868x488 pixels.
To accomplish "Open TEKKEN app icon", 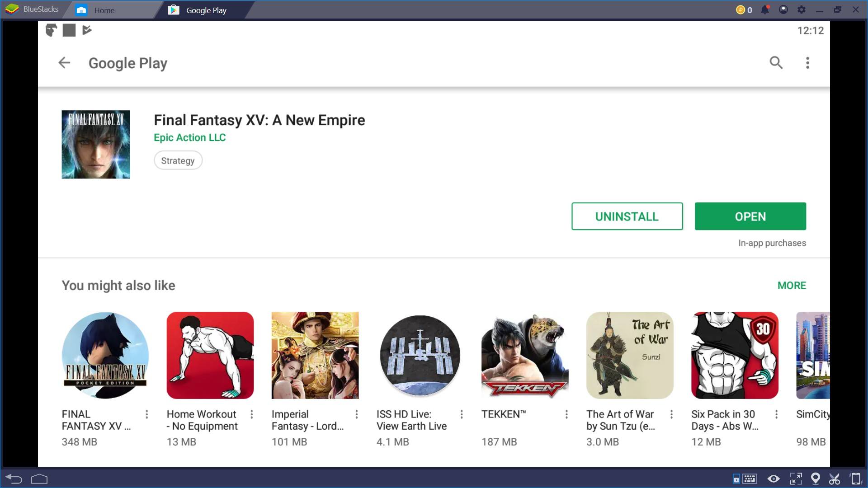I will click(525, 355).
